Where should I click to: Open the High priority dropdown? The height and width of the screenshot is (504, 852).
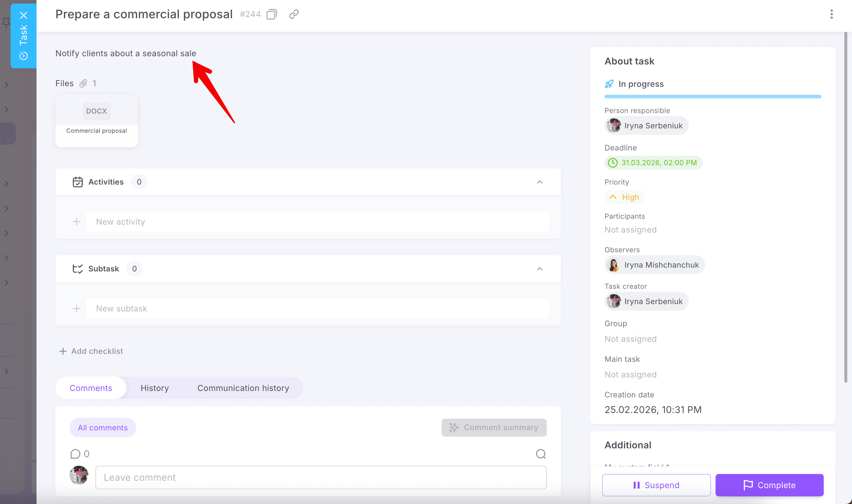(x=624, y=197)
